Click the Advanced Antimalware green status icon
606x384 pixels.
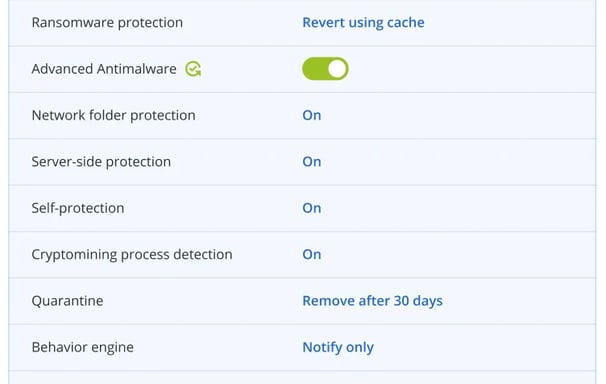pos(193,69)
